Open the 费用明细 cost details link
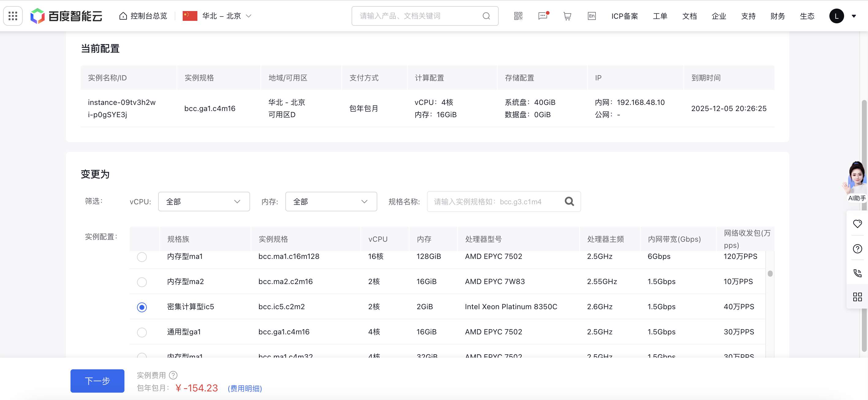Screen dimensions: 868x400 (x=245, y=388)
